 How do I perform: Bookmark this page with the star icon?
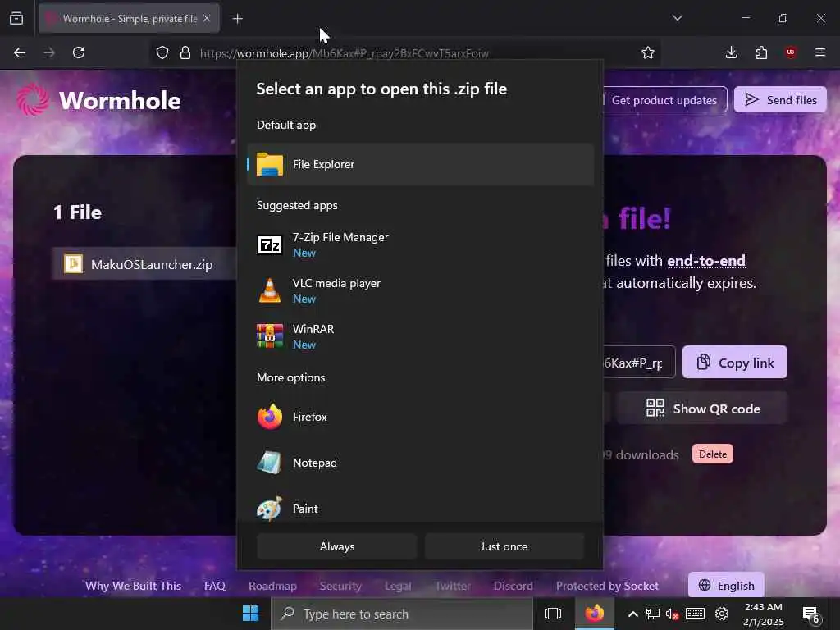coord(648,52)
